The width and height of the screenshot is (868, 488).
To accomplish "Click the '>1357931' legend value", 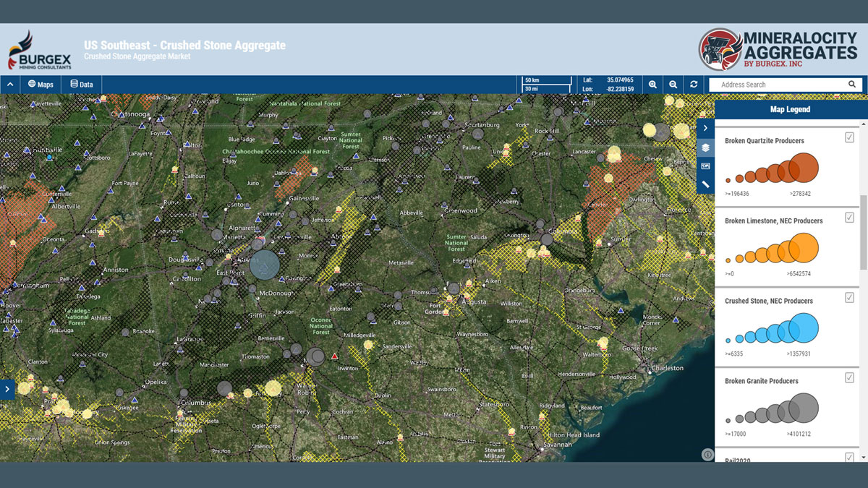I will click(x=799, y=354).
